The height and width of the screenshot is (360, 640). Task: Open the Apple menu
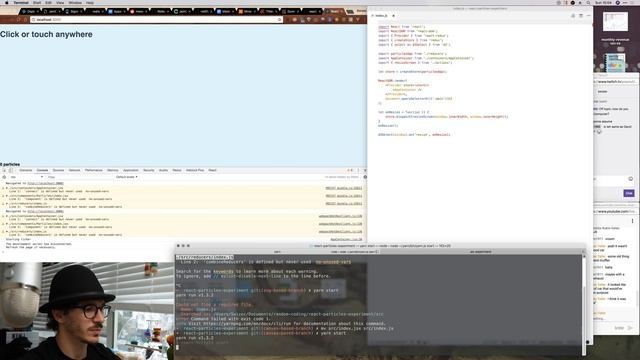pyautogui.click(x=7, y=2)
